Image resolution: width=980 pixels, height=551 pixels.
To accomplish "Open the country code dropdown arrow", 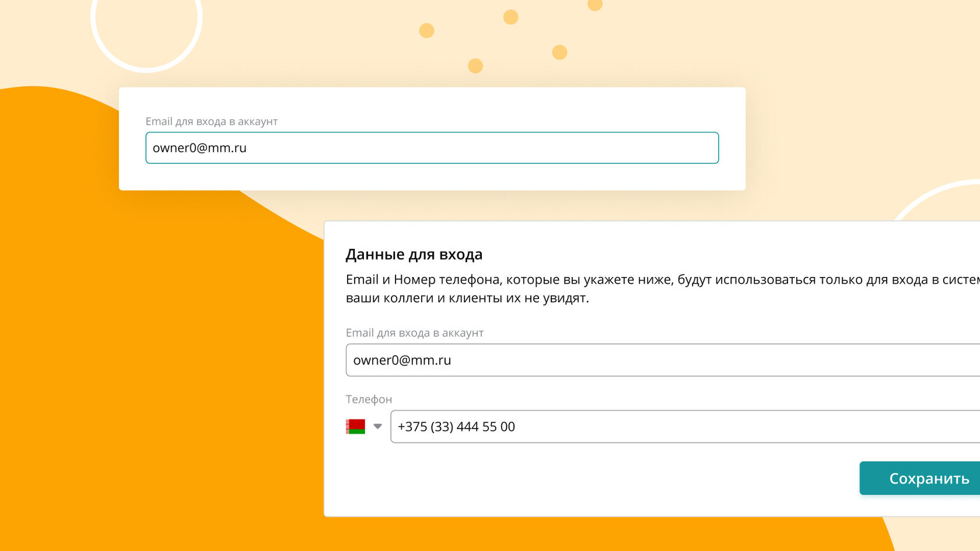I will pyautogui.click(x=377, y=426).
